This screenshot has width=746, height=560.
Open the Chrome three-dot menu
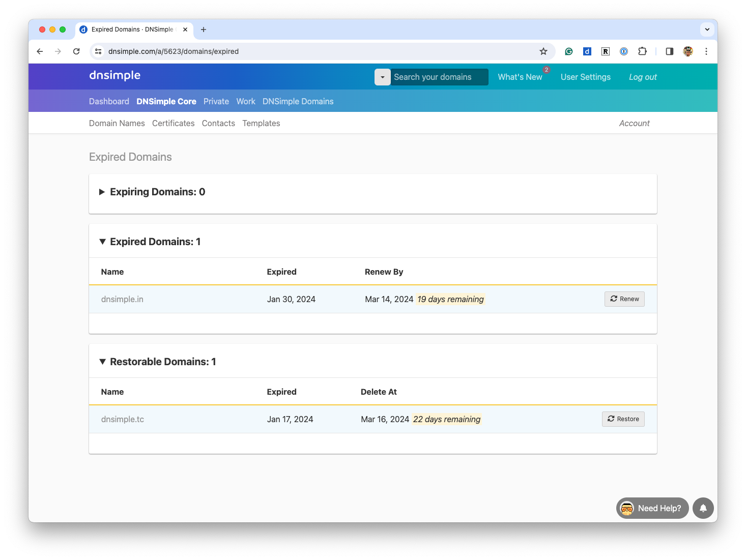tap(706, 51)
